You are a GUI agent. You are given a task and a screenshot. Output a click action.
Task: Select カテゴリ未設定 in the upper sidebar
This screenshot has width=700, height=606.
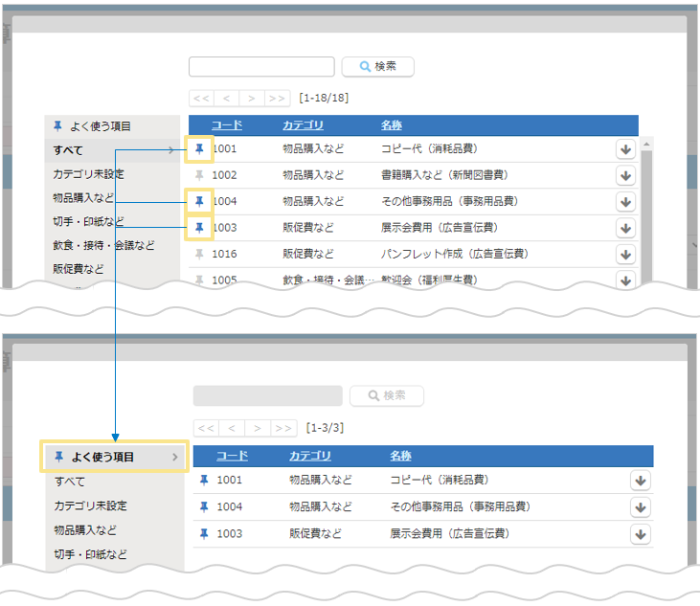pos(88,174)
